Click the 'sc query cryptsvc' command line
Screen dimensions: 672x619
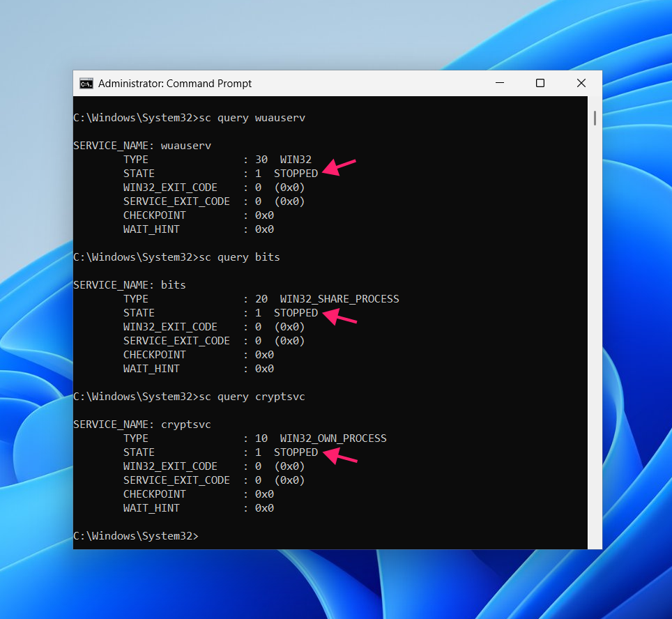tap(189, 397)
